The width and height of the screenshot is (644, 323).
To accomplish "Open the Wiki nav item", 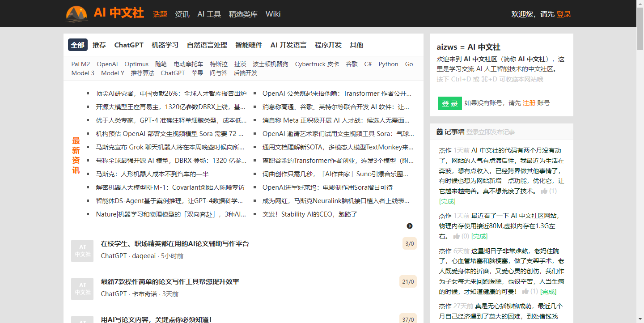I will pyautogui.click(x=273, y=14).
